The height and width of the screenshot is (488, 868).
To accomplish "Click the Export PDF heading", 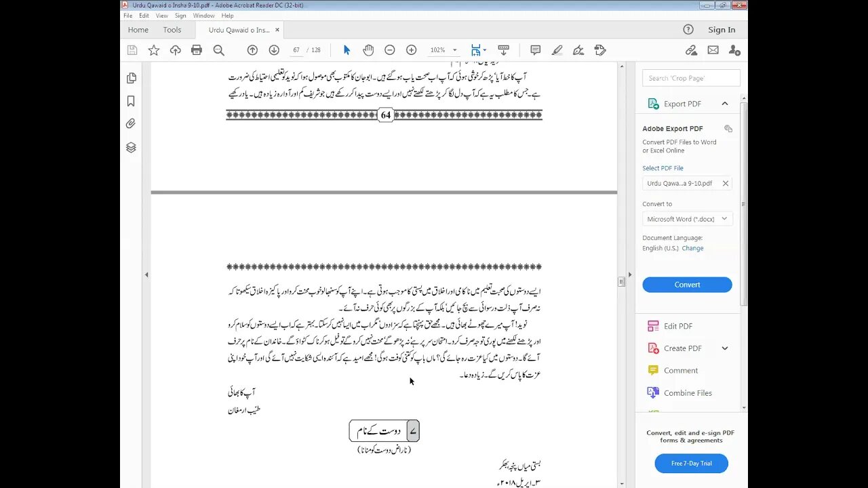I will 682,104.
